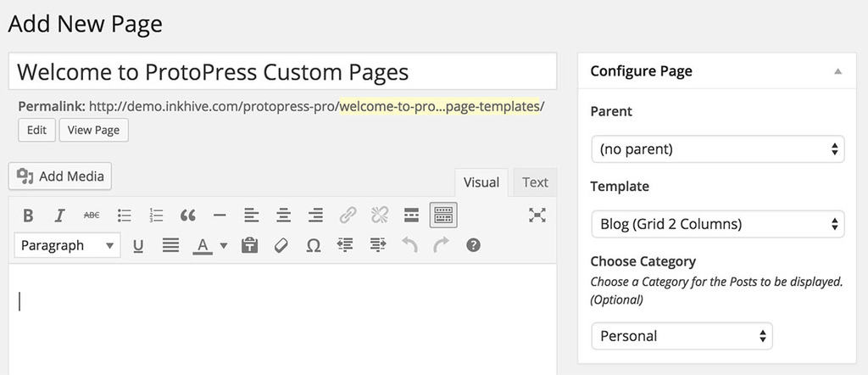Apply text color with the A icon
Image resolution: width=868 pixels, height=375 pixels.
coord(203,245)
